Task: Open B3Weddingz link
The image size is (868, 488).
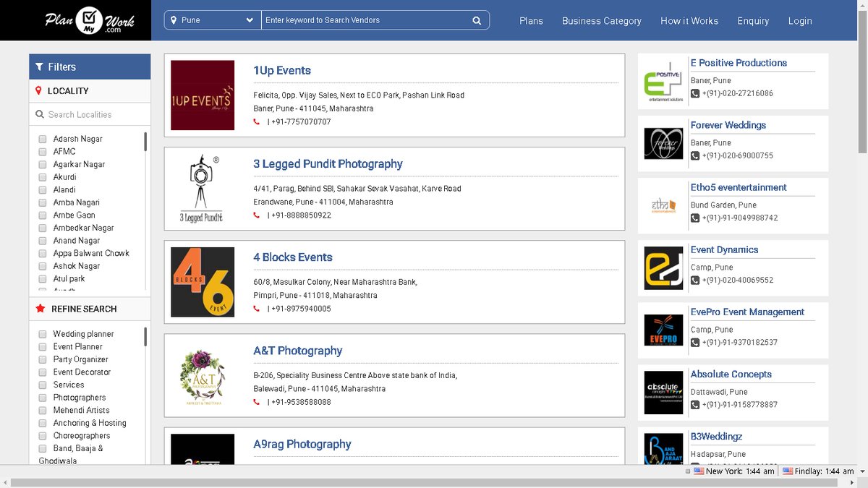Action: [716, 436]
